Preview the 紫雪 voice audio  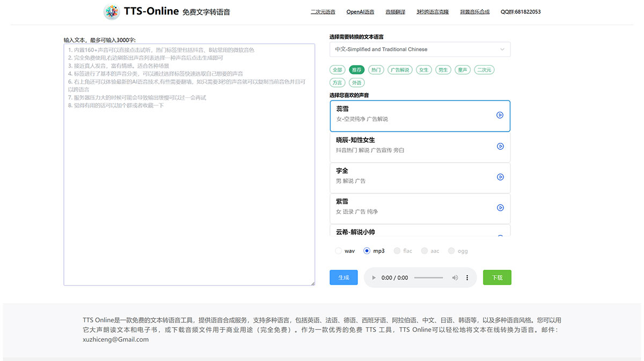pyautogui.click(x=500, y=207)
